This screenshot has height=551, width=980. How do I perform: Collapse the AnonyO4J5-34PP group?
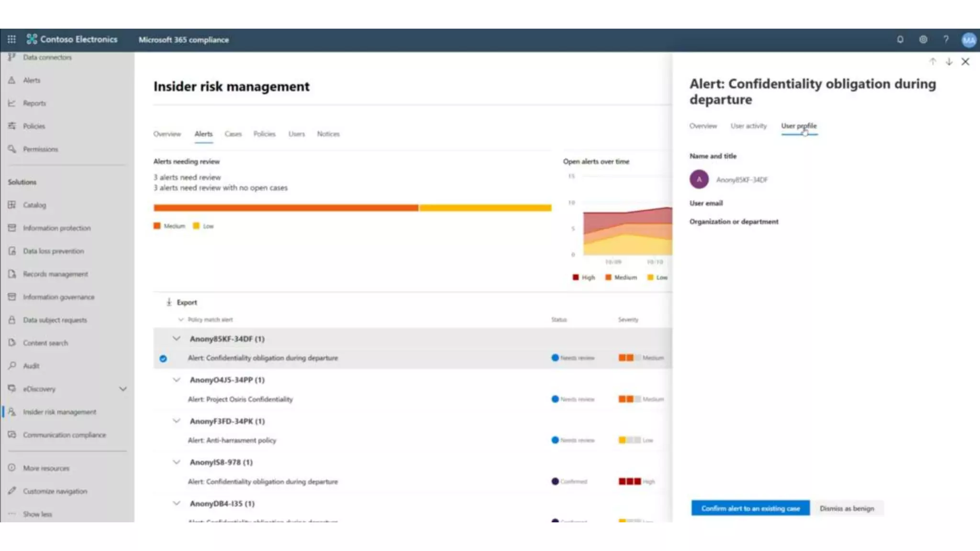[x=177, y=380]
